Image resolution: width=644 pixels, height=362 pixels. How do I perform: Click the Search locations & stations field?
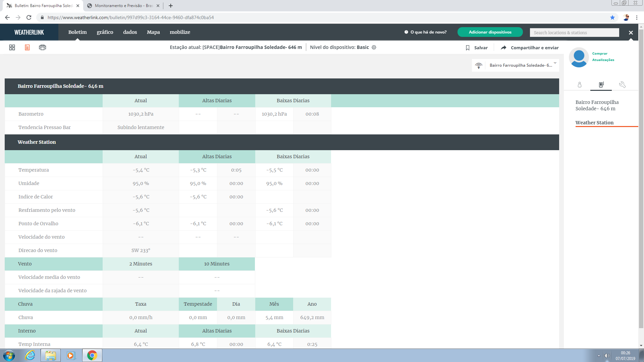tap(574, 33)
